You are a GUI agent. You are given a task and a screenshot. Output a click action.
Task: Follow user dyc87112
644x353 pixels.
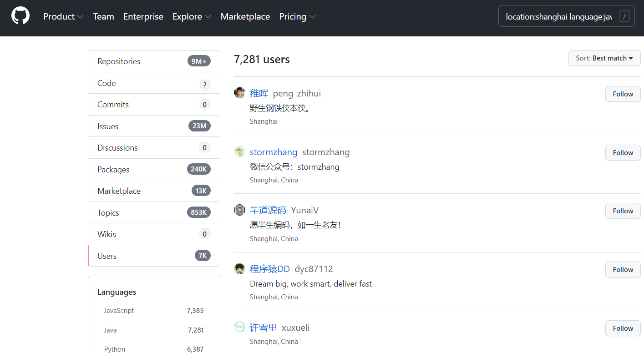[x=623, y=270]
